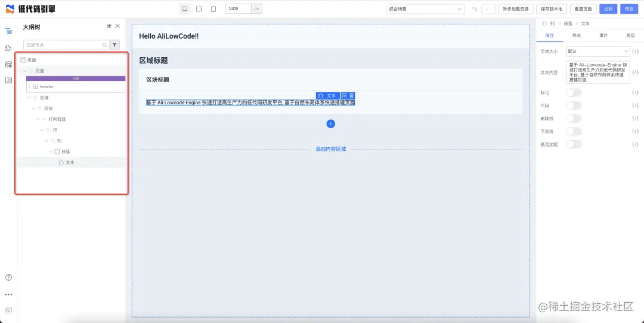
Task: Enable the 删除线 strikethrough switch
Action: click(x=574, y=119)
